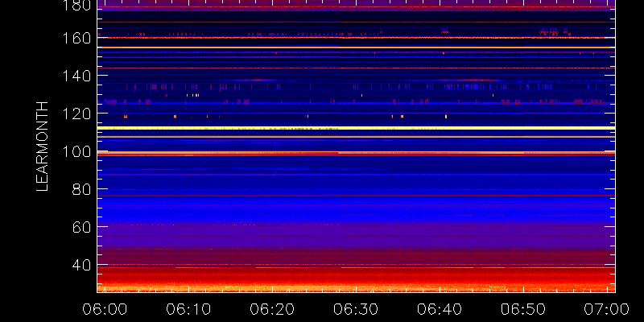Click the 40 frequency axis label
This screenshot has width=644, height=322.
[x=81, y=266]
